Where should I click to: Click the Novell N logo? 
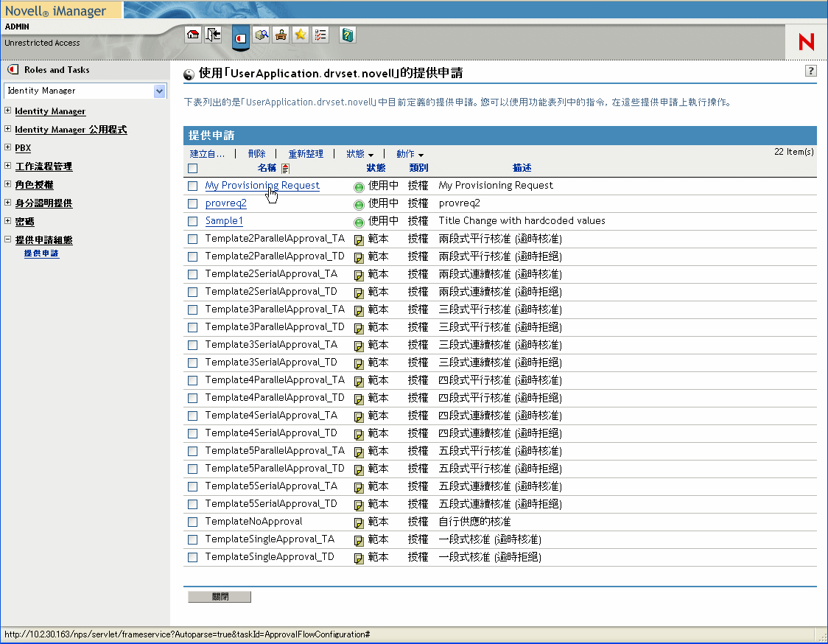(807, 41)
